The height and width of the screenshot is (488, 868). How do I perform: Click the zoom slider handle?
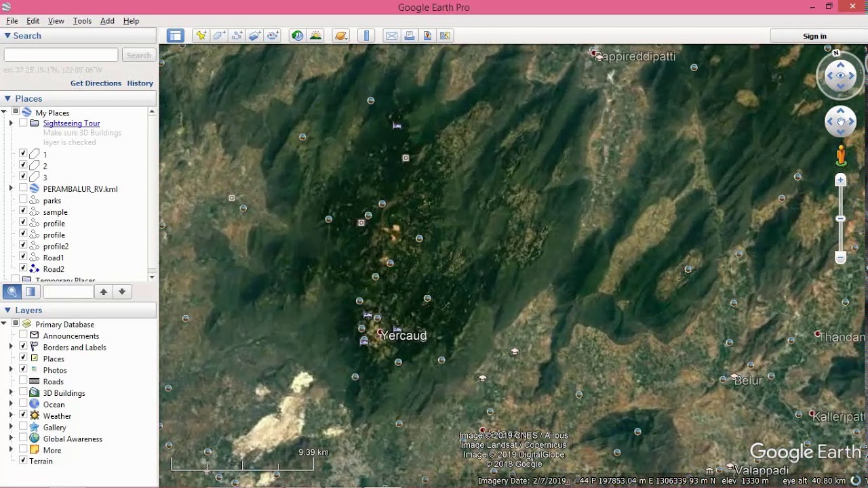pyautogui.click(x=841, y=219)
